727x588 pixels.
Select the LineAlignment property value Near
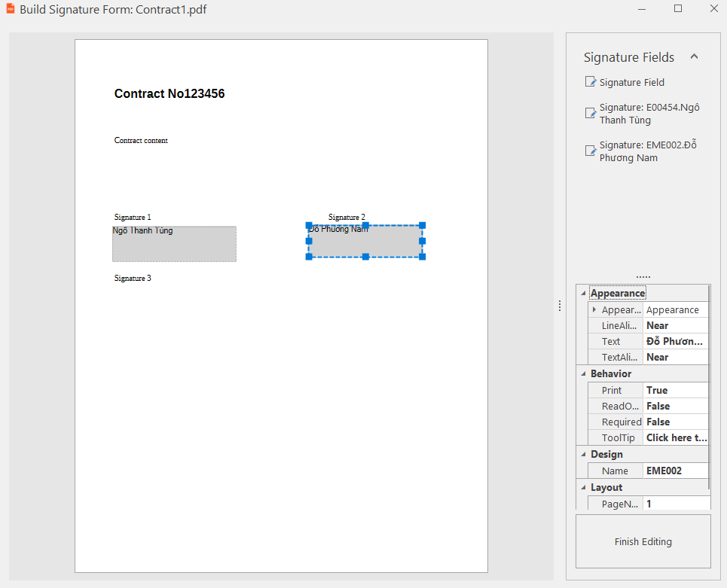[x=676, y=325]
